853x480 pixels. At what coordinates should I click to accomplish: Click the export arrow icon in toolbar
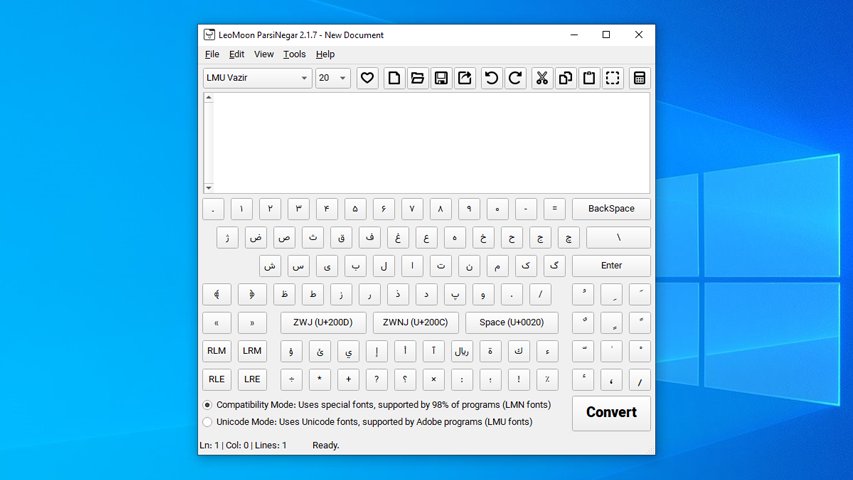464,78
